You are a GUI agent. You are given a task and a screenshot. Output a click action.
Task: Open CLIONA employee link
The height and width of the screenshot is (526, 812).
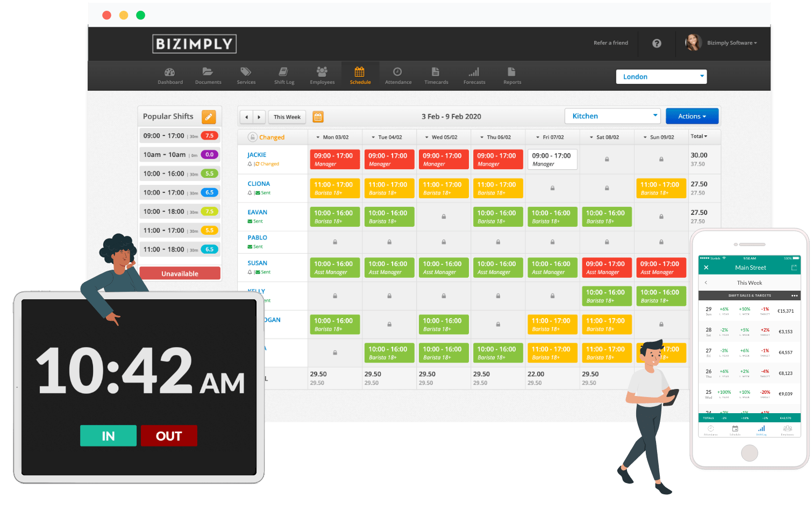click(x=259, y=184)
